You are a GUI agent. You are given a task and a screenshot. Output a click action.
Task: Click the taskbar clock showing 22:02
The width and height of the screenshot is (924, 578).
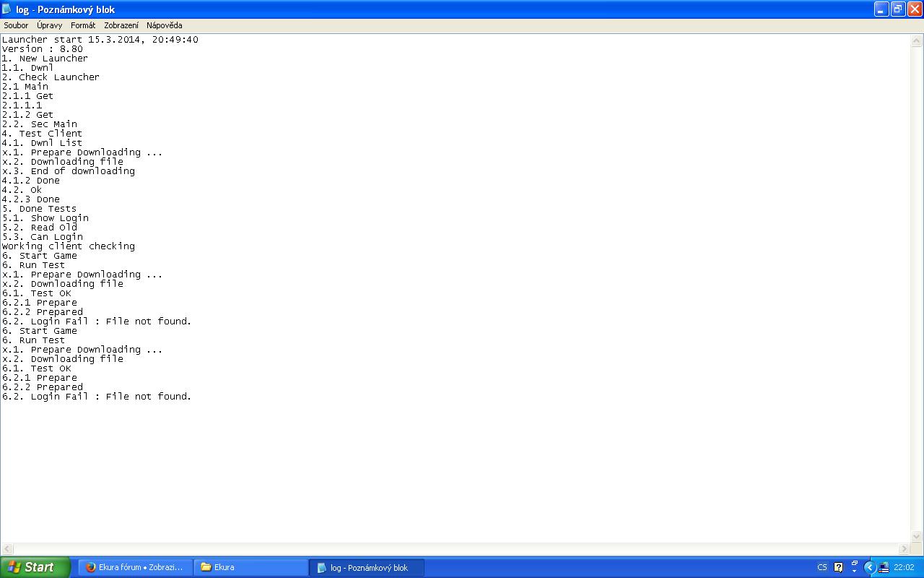pyautogui.click(x=904, y=567)
